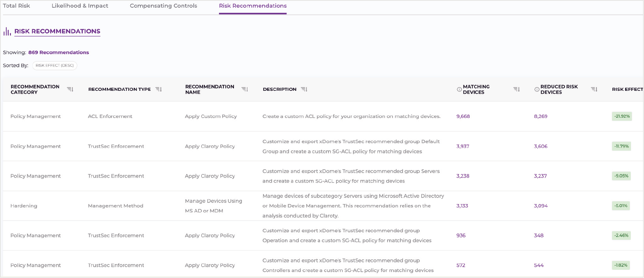Viewport: 644px width, 278px height.
Task: Click the -1.82% risk effect badge
Action: 621,265
